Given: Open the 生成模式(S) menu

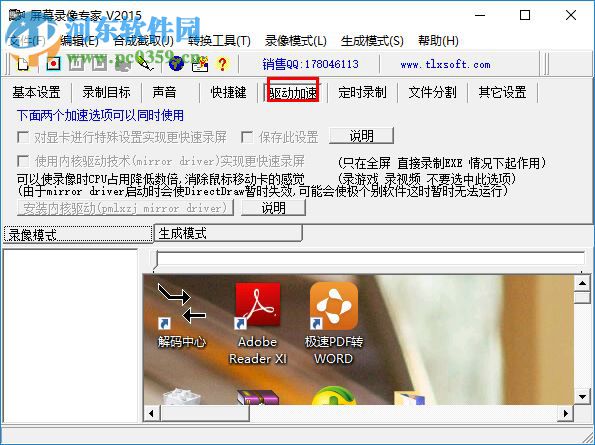Looking at the screenshot, I should click(372, 41).
